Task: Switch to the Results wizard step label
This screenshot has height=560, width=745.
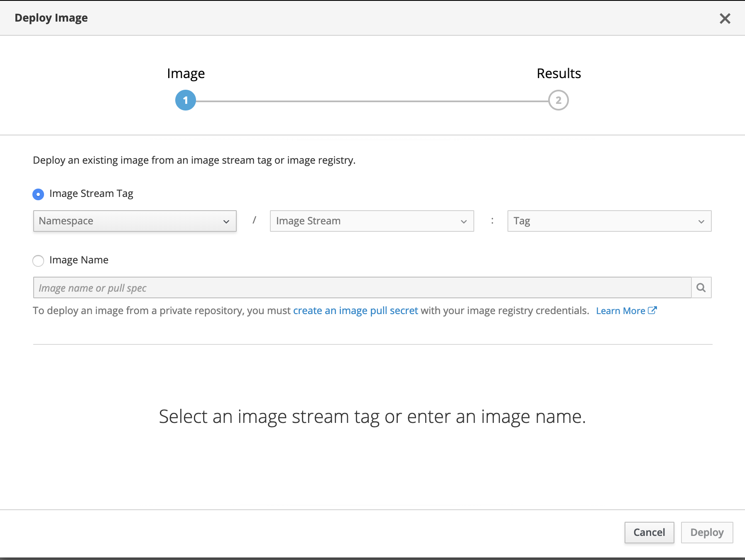Action: click(559, 74)
